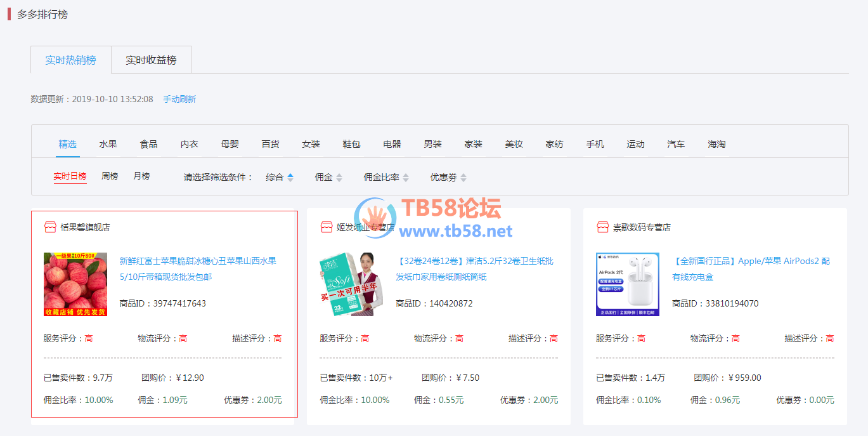Switch to the 实时收益榜 tab

pyautogui.click(x=152, y=60)
